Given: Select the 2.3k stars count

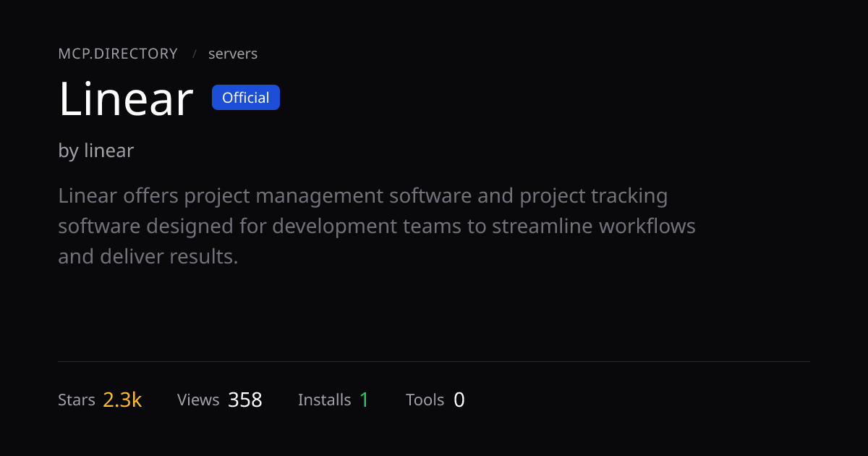Looking at the screenshot, I should tap(122, 400).
